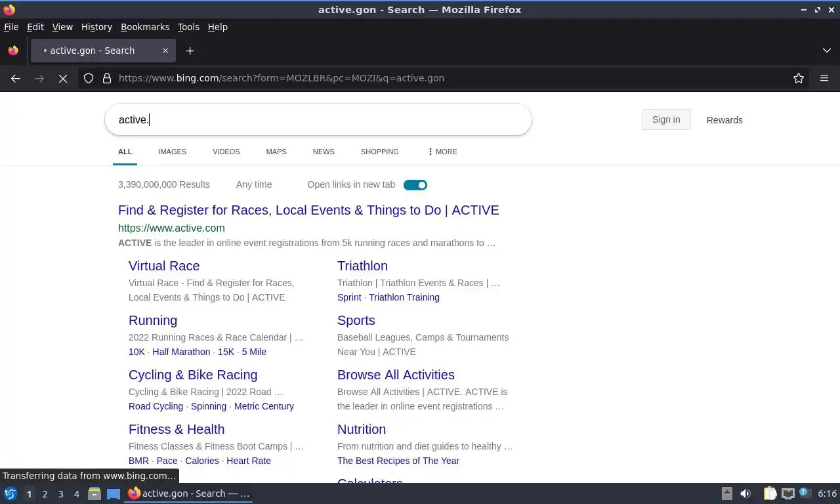Image resolution: width=840 pixels, height=504 pixels.
Task: Click the Firefox View pinned icon
Action: [x=13, y=51]
